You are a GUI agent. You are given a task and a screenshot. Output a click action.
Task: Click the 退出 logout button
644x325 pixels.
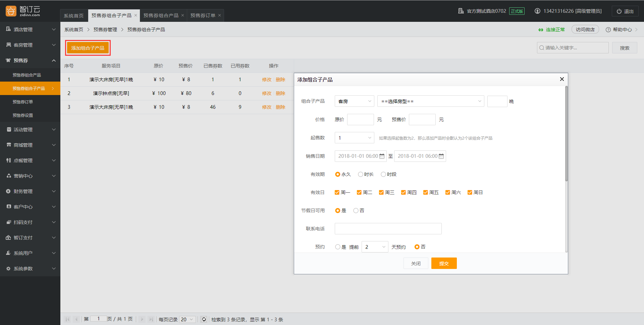coord(625,11)
